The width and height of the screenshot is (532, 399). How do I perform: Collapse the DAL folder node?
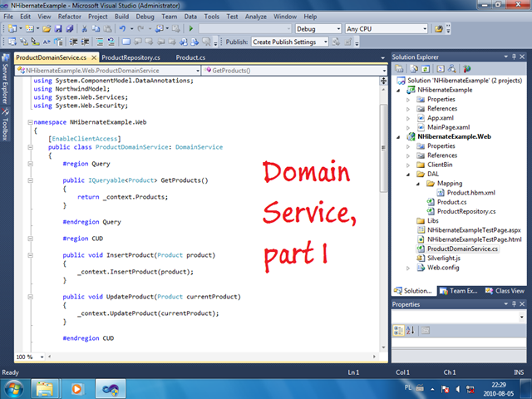click(x=408, y=175)
